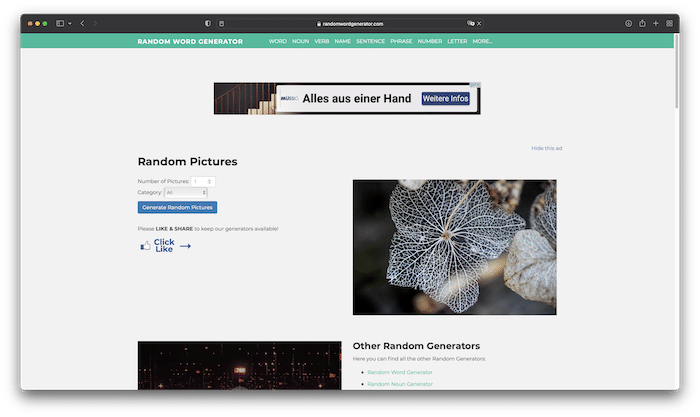The width and height of the screenshot is (700, 417).
Task: Go back to previous page
Action: [82, 23]
